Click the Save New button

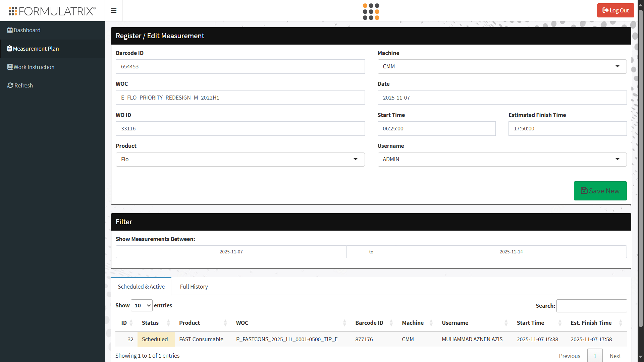point(600,191)
